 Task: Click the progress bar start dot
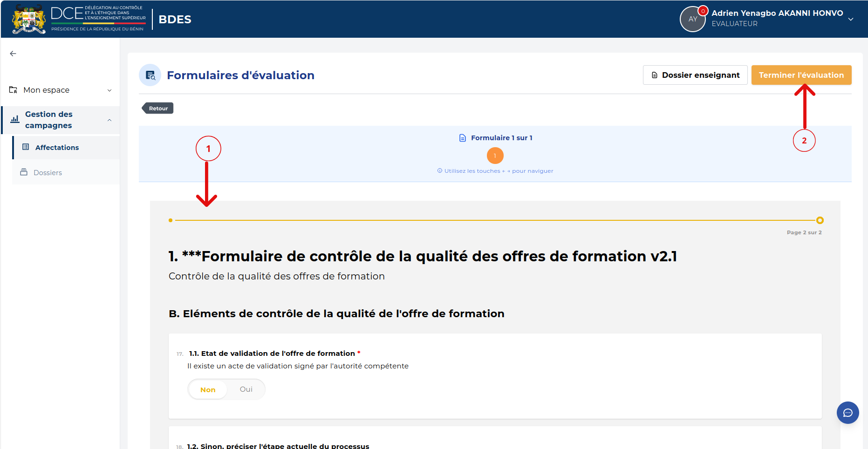pyautogui.click(x=171, y=220)
